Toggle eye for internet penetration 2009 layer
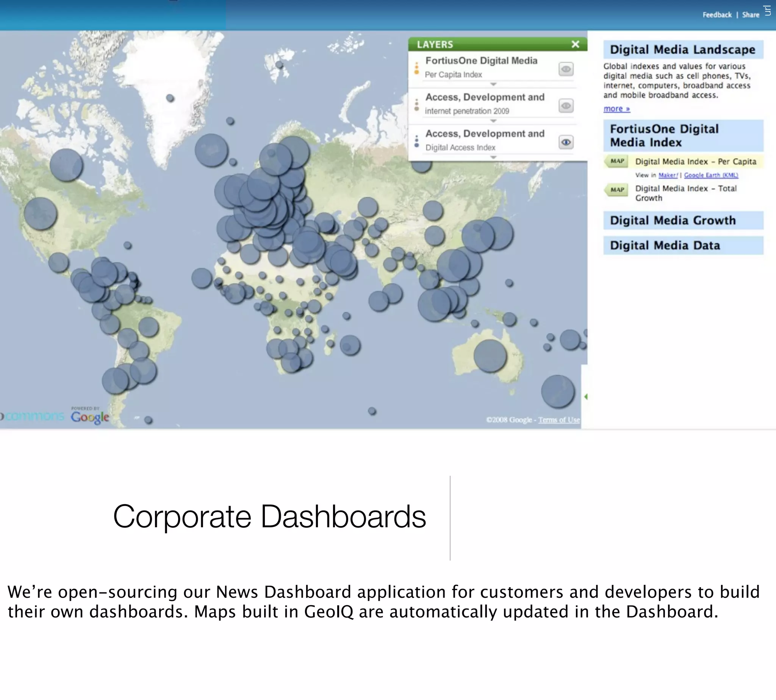This screenshot has width=776, height=700. [566, 106]
